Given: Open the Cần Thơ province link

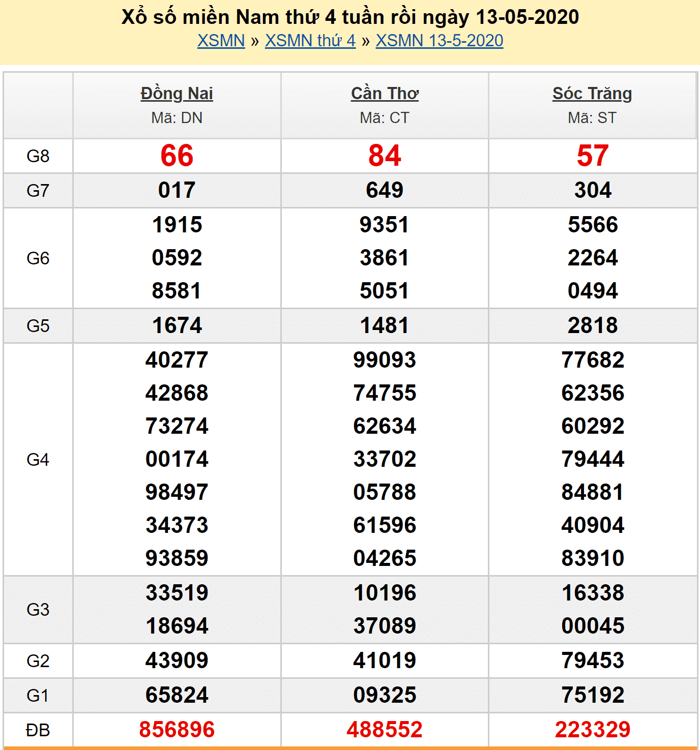Looking at the screenshot, I should point(385,94).
